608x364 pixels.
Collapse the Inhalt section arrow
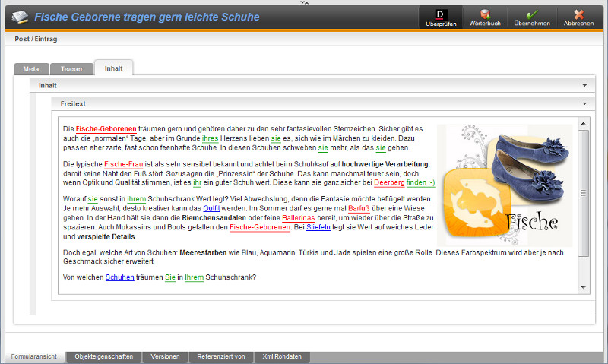(x=584, y=86)
